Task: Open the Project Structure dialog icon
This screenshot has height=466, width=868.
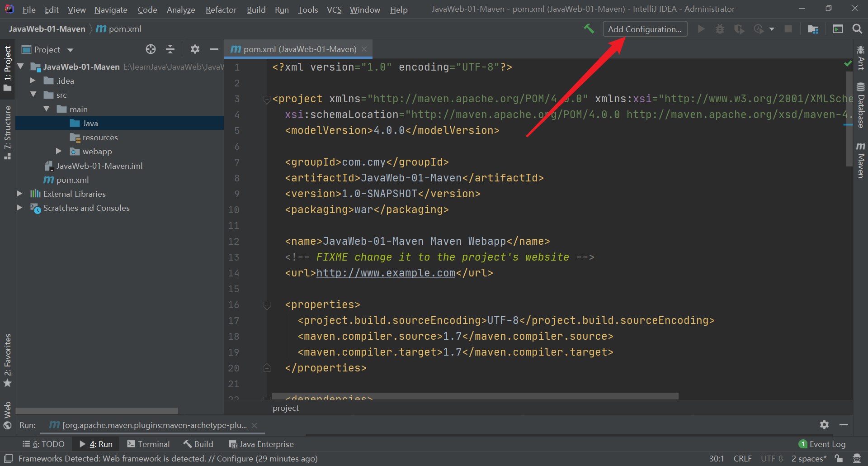Action: click(813, 29)
